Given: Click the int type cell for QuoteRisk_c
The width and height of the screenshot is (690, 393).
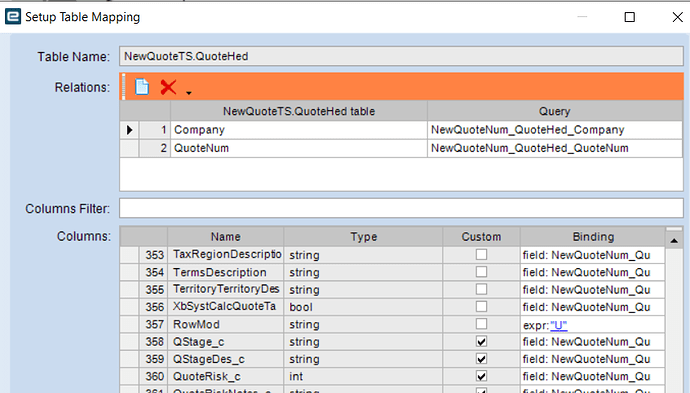Looking at the screenshot, I should tap(363, 376).
